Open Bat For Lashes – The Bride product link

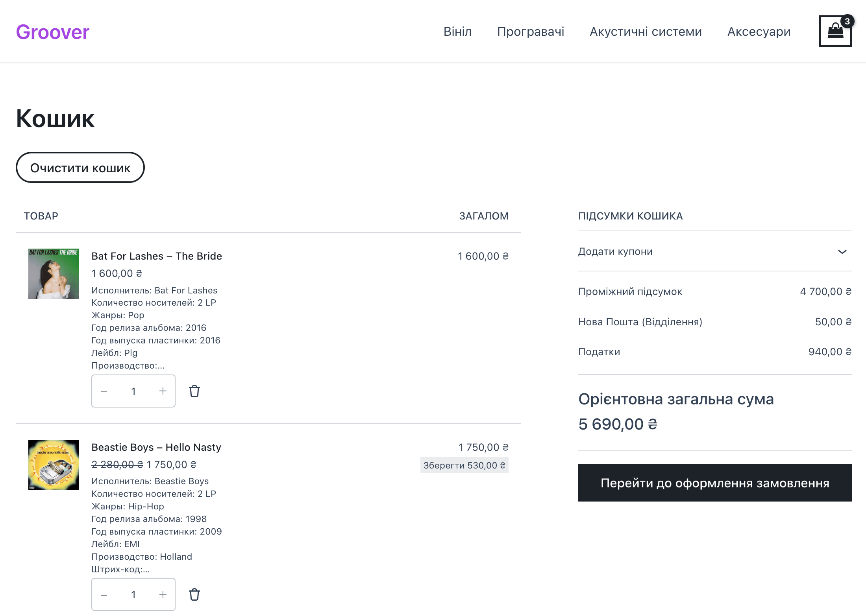tap(157, 256)
